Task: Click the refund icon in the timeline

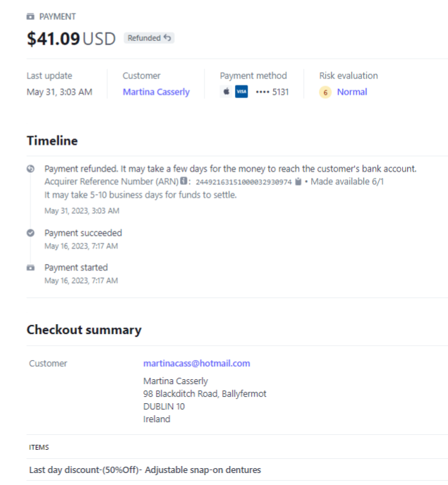Action: (30, 169)
